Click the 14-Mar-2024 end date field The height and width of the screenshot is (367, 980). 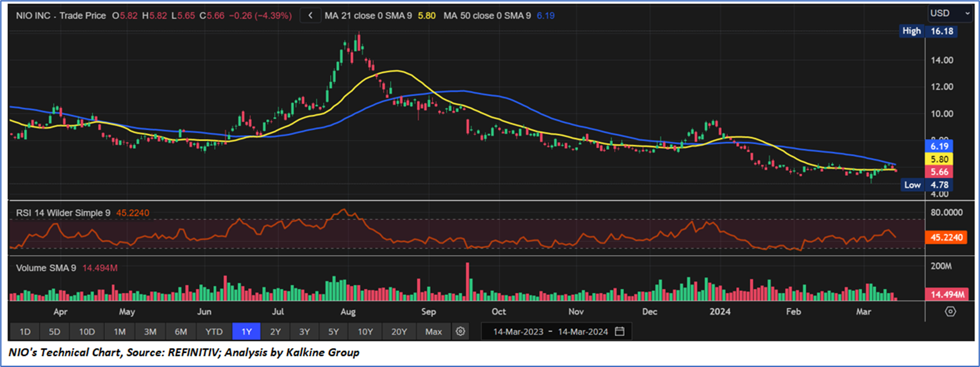click(583, 331)
